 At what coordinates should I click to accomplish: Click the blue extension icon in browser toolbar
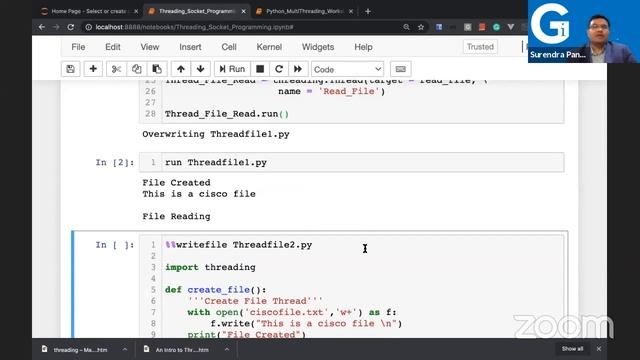[x=439, y=27]
